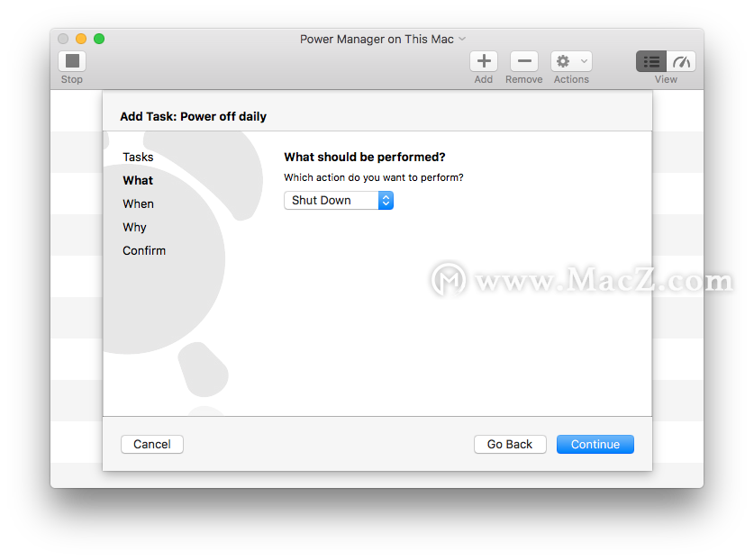The image size is (754, 560).
Task: Click the yellow minimize window button
Action: pyautogui.click(x=81, y=39)
